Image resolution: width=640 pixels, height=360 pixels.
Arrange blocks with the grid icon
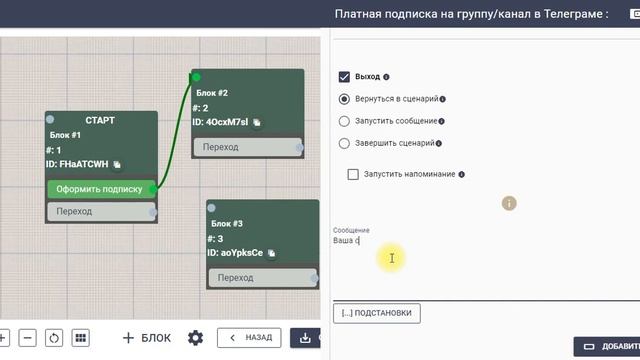click(81, 338)
